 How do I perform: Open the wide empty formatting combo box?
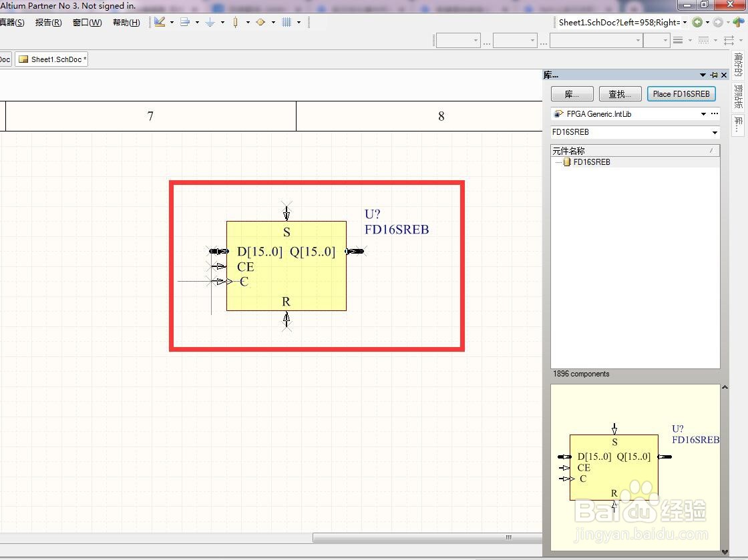[596, 41]
